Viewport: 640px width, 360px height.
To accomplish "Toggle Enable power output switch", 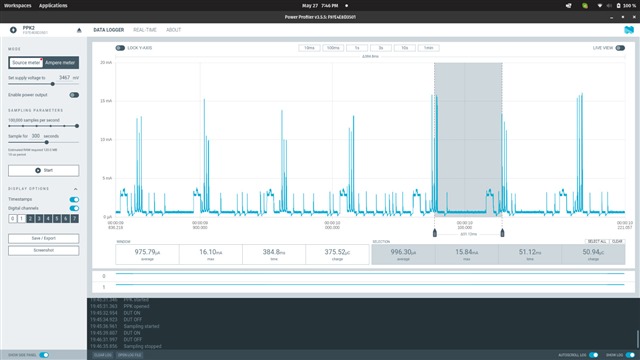I will 74,95.
